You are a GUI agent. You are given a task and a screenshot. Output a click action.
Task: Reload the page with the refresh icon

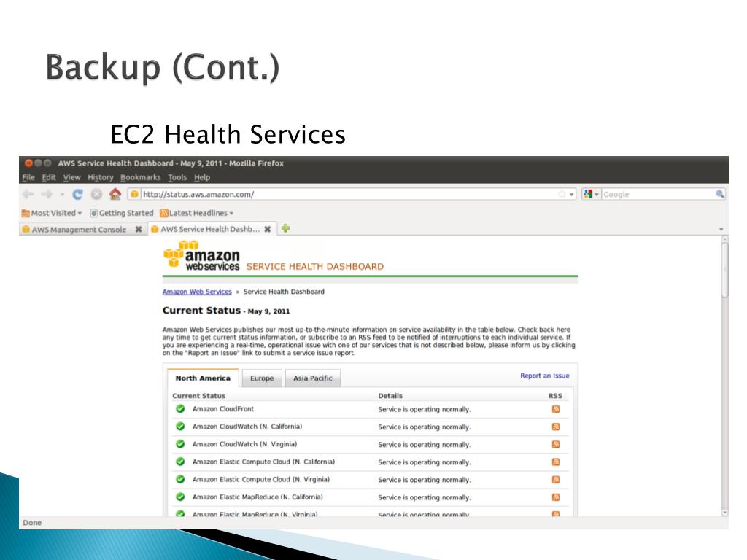click(x=77, y=194)
